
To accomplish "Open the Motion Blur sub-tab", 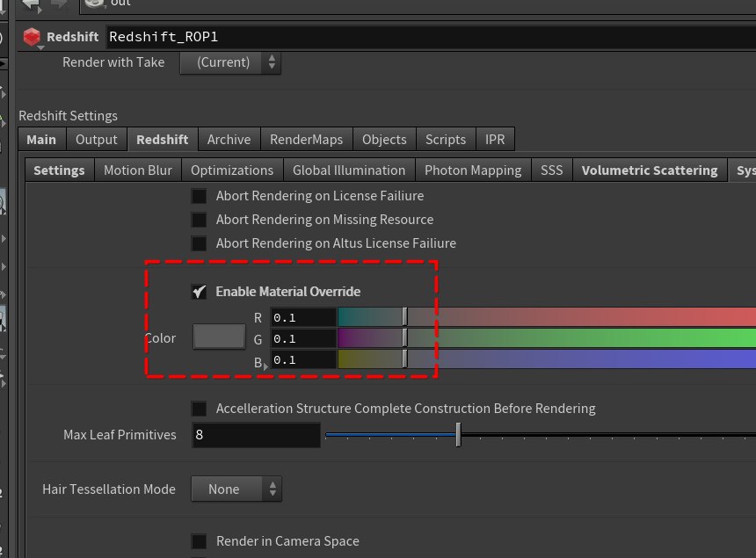I will pos(138,170).
